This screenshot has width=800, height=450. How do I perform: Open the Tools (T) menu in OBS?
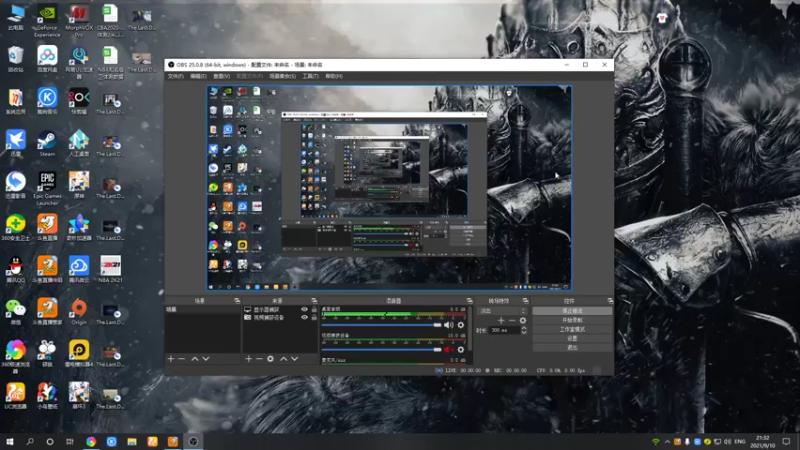310,76
